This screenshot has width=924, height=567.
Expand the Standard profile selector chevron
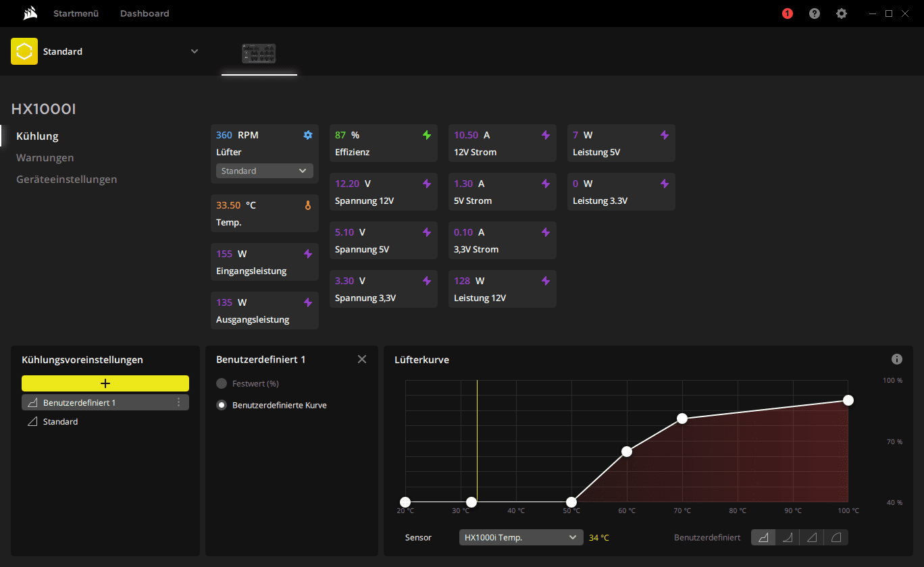pos(195,51)
